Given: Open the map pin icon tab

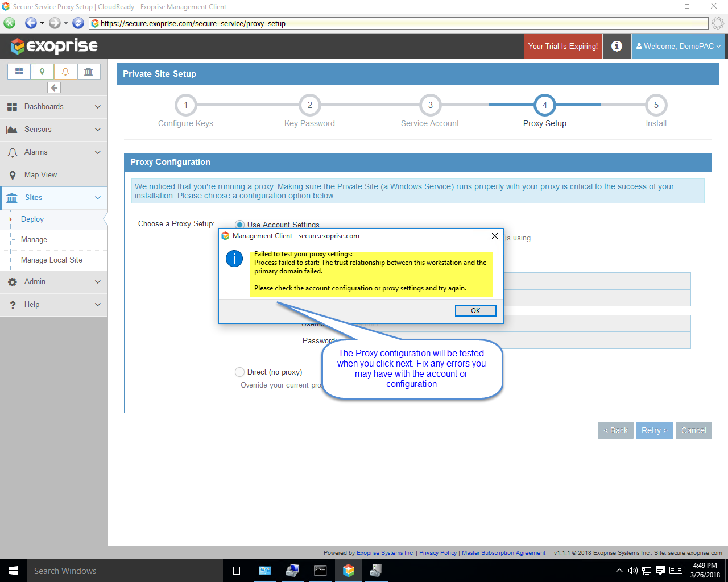Looking at the screenshot, I should click(x=42, y=72).
